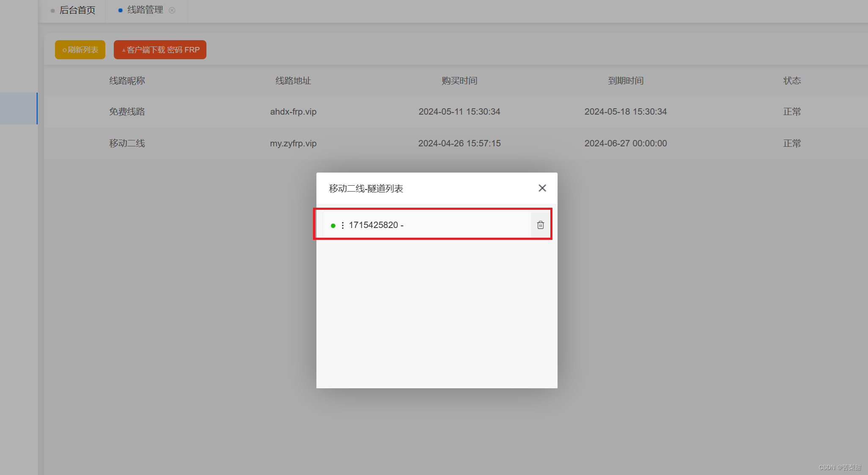This screenshot has width=868, height=475.
Task: Close the 移动二线-隧道列表 dialog
Action: pyautogui.click(x=542, y=188)
